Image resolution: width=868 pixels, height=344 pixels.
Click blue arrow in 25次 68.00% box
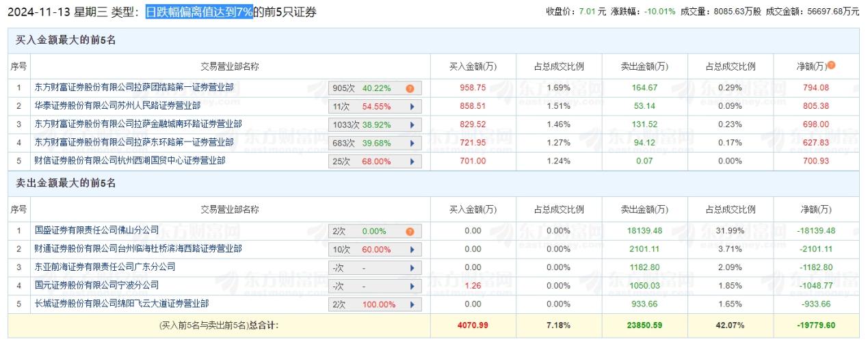click(x=412, y=162)
